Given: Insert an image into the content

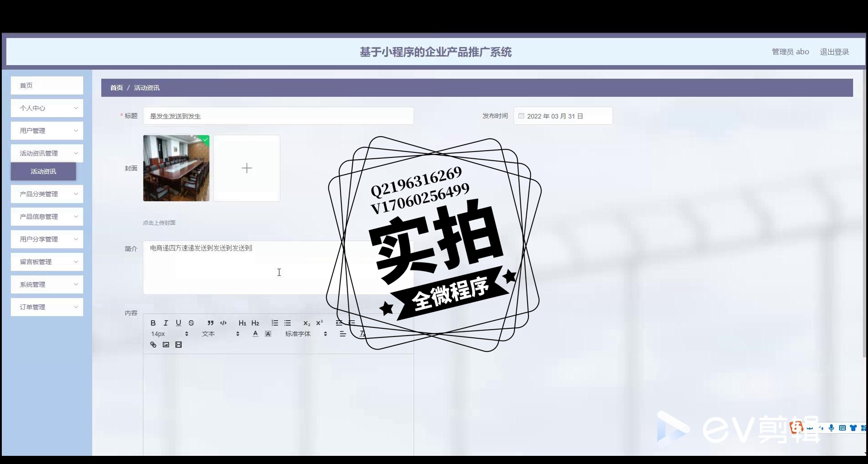Looking at the screenshot, I should click(x=166, y=345).
